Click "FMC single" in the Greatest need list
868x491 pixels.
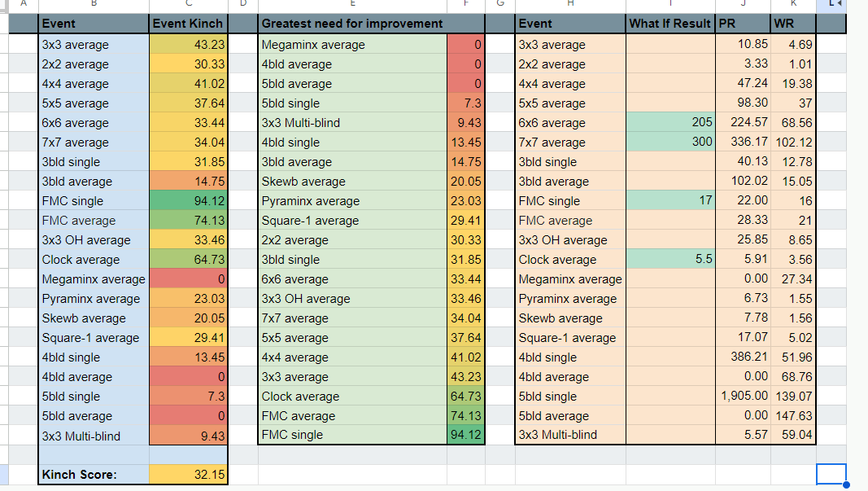coord(352,435)
